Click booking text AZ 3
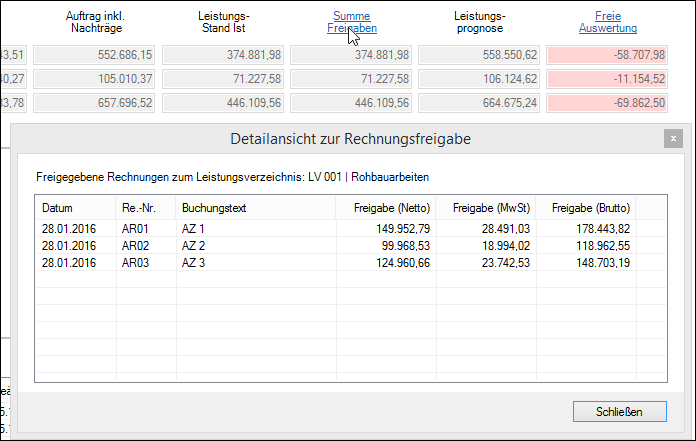 click(193, 263)
